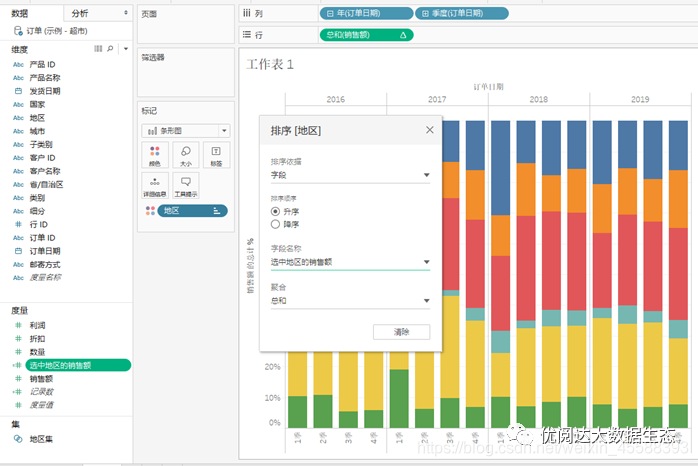Screen dimensions: 698x466
Task: Click the color dots icon left of 地区 pill
Action: tap(150, 211)
